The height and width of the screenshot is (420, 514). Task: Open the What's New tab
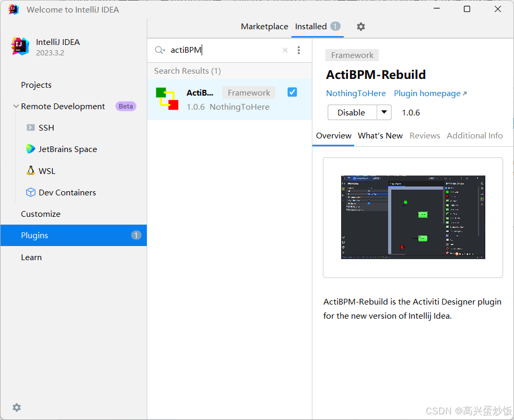[380, 136]
